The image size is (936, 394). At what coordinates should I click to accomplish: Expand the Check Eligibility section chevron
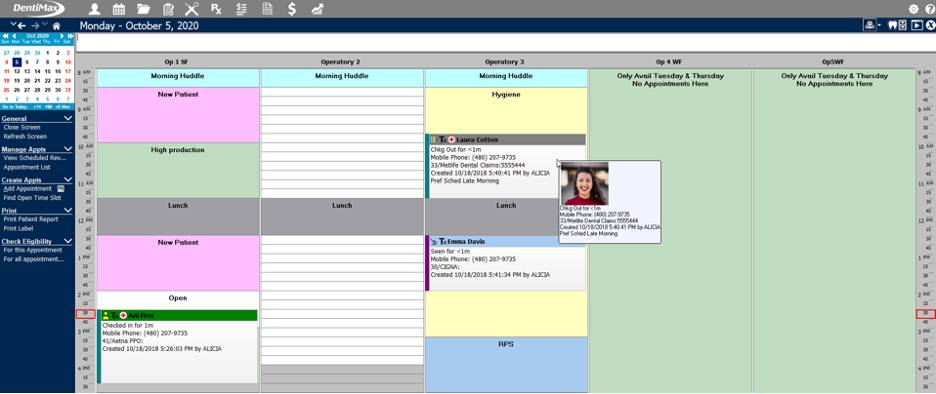click(x=68, y=241)
